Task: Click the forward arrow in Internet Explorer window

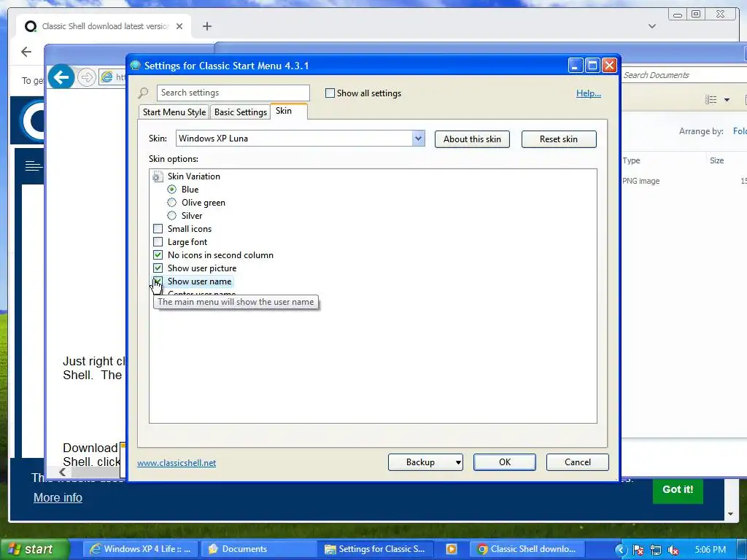Action: [x=86, y=77]
